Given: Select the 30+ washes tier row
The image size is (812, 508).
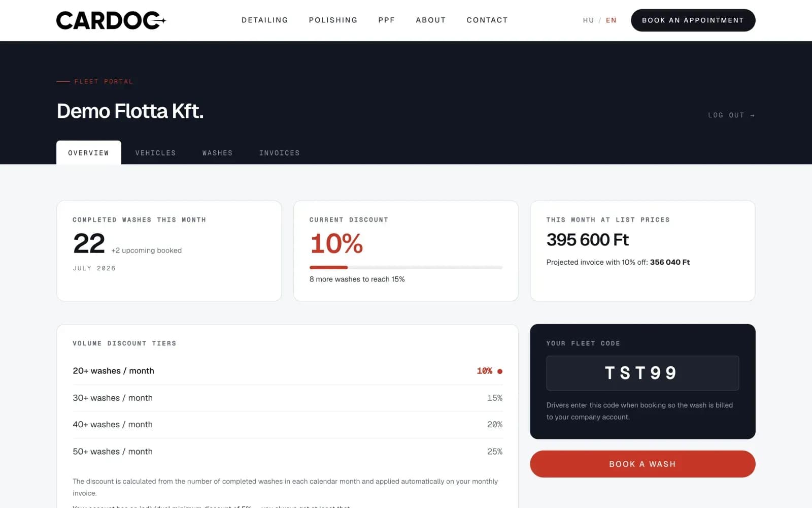Looking at the screenshot, I should point(287,398).
